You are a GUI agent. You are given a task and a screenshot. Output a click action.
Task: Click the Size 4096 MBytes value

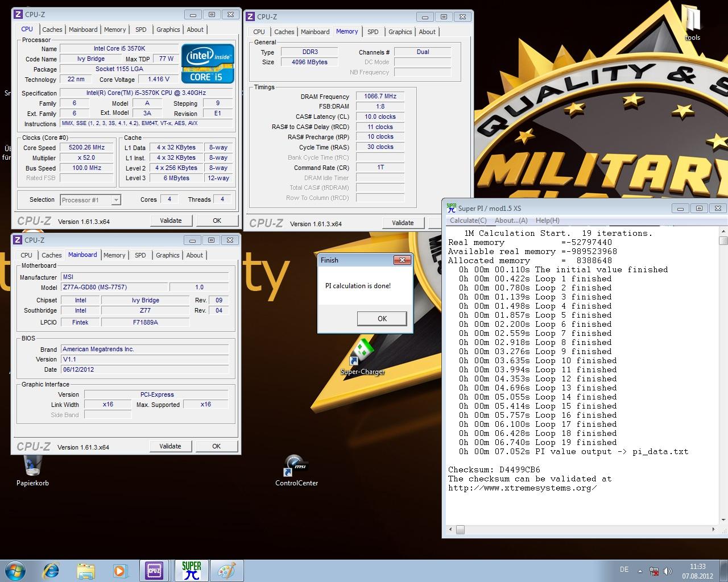(309, 62)
